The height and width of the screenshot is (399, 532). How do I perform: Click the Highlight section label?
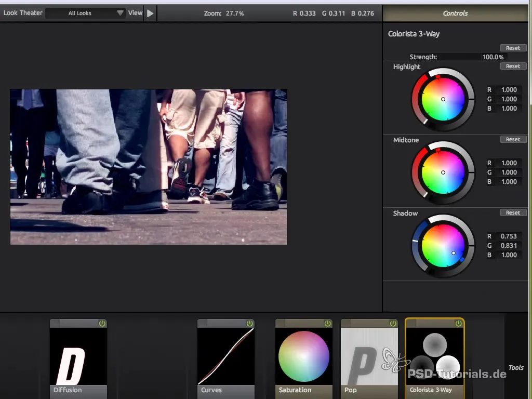click(406, 67)
